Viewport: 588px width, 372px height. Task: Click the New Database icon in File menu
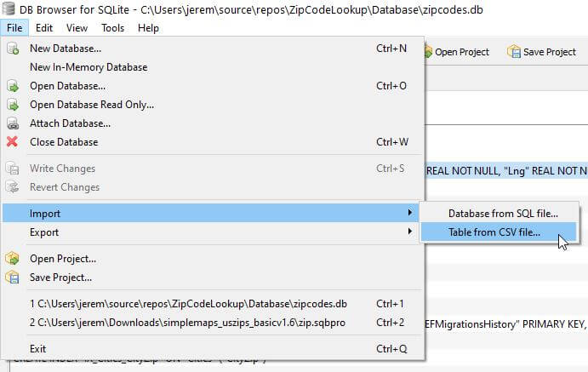point(13,49)
